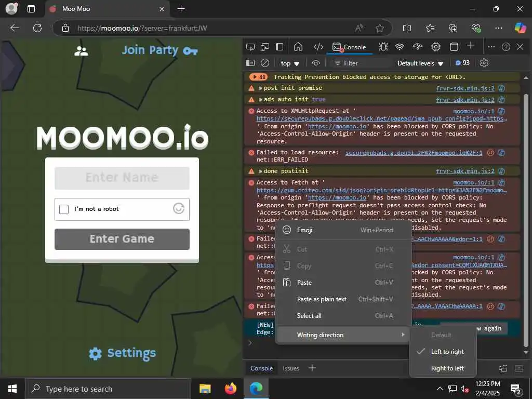Viewport: 532px width, 399px height.
Task: Expand the Writing direction submenu arrow
Action: (x=403, y=335)
